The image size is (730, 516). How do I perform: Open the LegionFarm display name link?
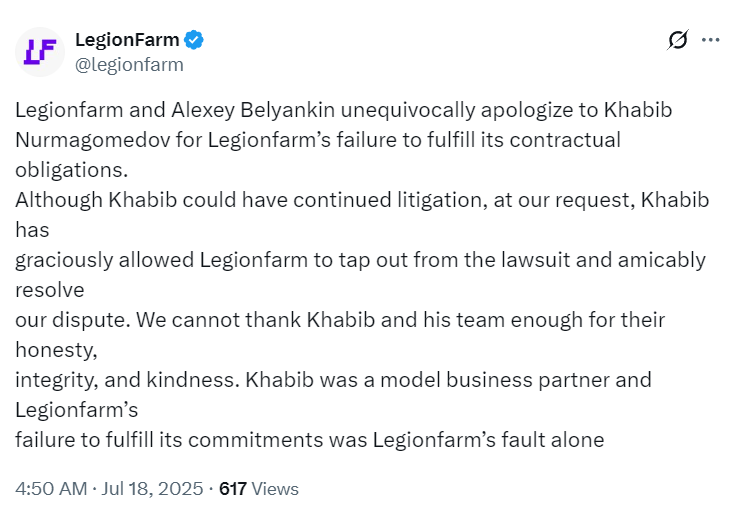[x=127, y=40]
